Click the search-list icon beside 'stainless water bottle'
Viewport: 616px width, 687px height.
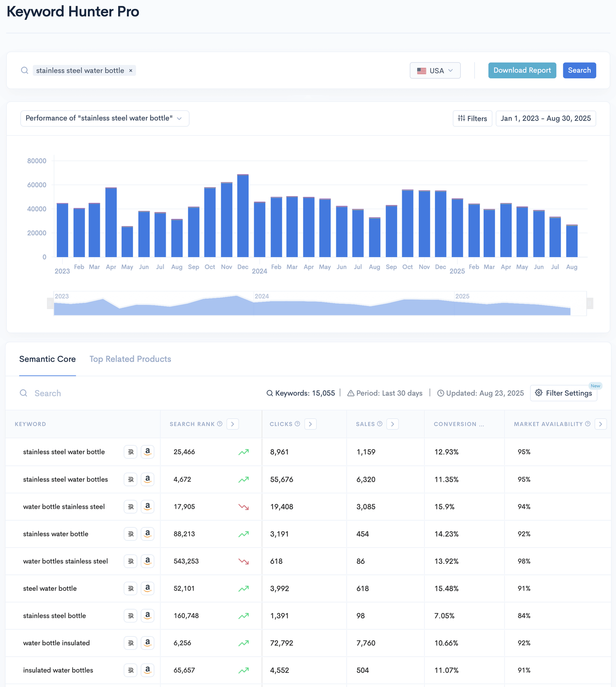pos(131,534)
